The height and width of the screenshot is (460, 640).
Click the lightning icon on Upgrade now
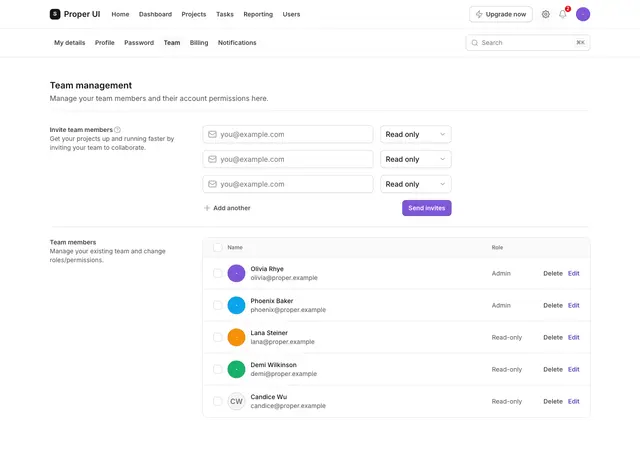click(479, 14)
